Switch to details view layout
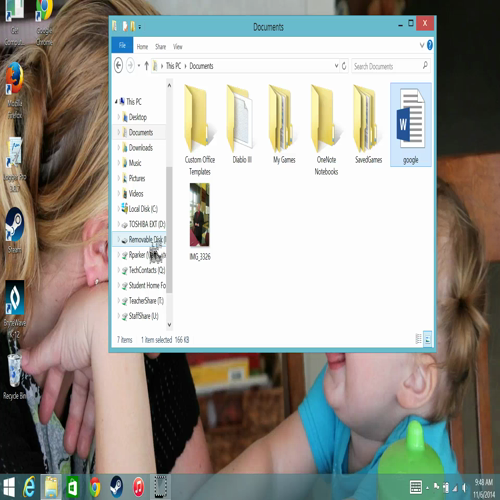Screen dimensions: 500x500 (x=419, y=339)
